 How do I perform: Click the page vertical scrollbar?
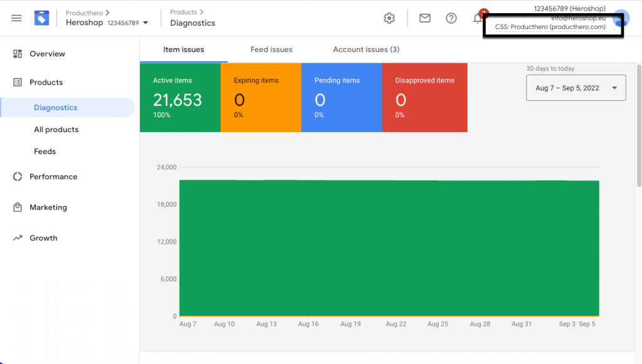point(639,125)
